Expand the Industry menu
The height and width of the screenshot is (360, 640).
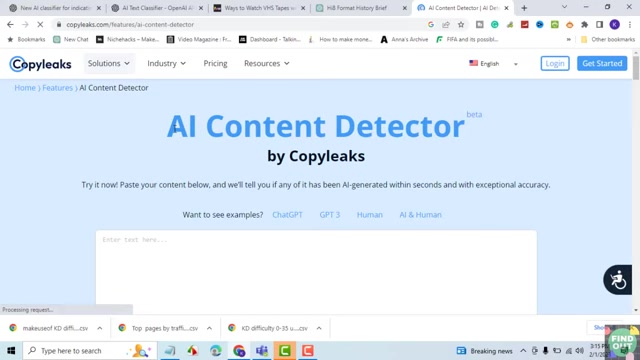[167, 63]
